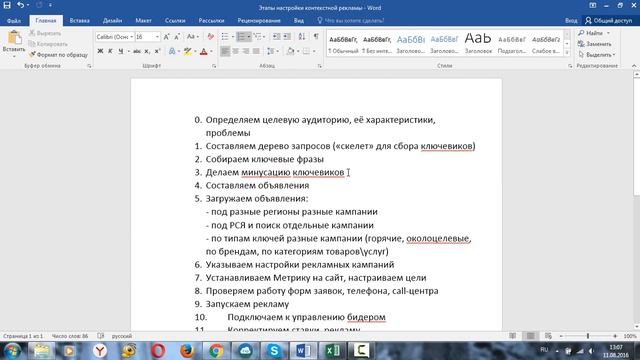Switch to the Макет tab
This screenshot has width=640, height=360.
pyautogui.click(x=143, y=20)
